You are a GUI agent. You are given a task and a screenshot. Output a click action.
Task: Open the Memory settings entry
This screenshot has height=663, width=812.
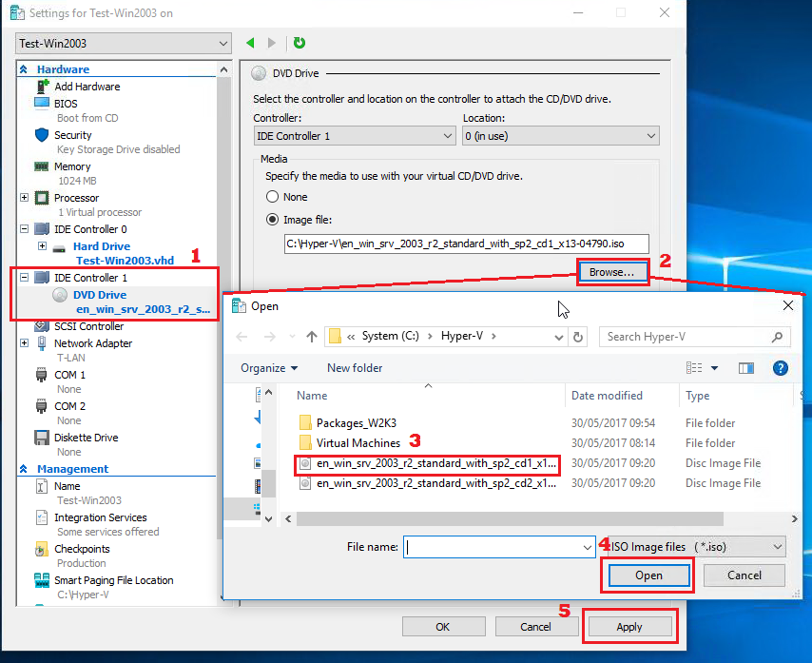[x=72, y=166]
